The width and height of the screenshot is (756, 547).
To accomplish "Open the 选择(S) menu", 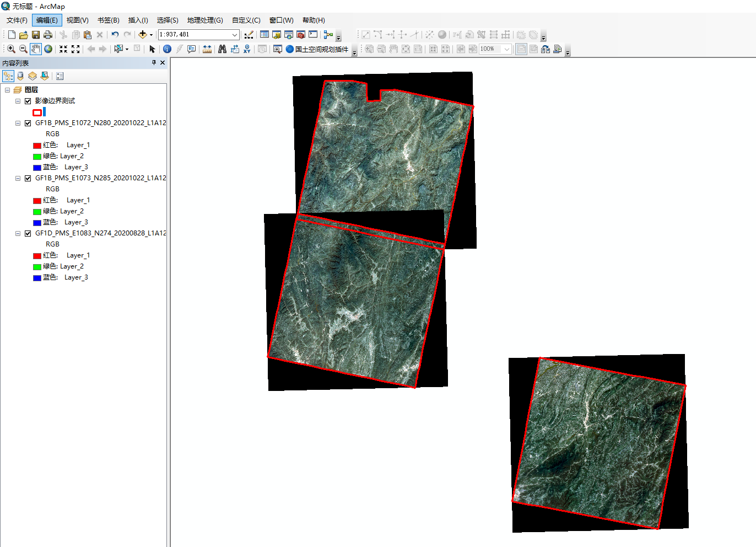I will coord(168,20).
